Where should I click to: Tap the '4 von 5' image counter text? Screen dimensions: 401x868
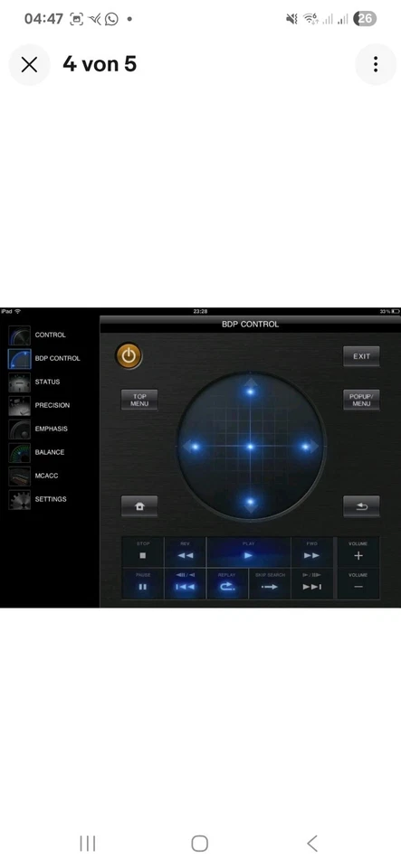point(100,64)
